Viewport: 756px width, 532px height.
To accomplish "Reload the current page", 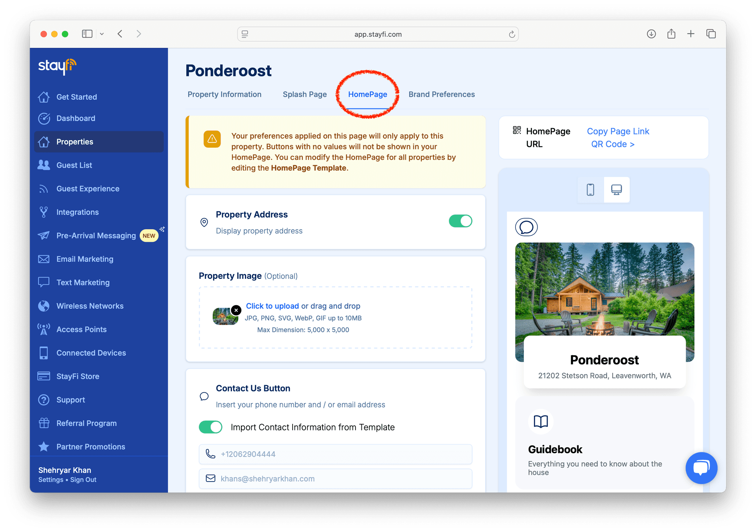I will [x=511, y=34].
